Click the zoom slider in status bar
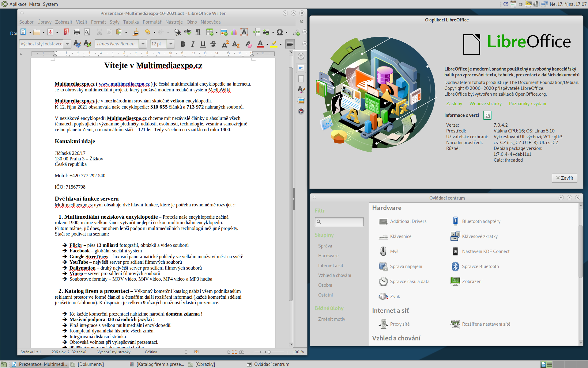 pyautogui.click(x=269, y=352)
